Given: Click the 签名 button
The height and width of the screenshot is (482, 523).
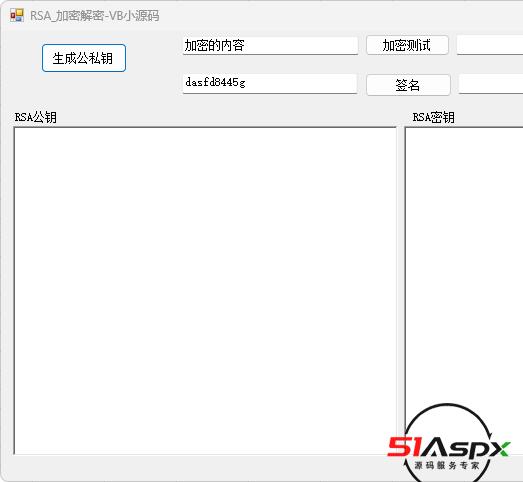Looking at the screenshot, I should click(x=408, y=85).
